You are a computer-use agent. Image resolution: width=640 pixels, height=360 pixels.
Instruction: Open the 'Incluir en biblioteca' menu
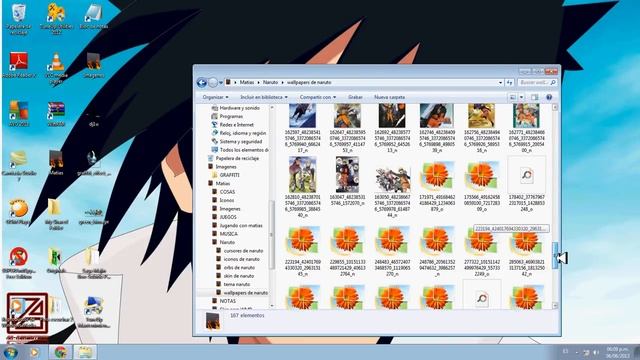point(264,97)
